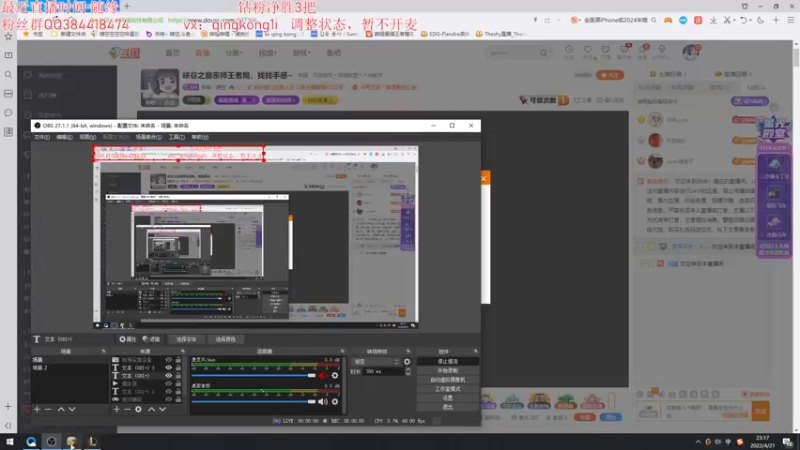Screen dimensions: 800x450
Task: Move the selected scene up in the list
Action: point(61,409)
